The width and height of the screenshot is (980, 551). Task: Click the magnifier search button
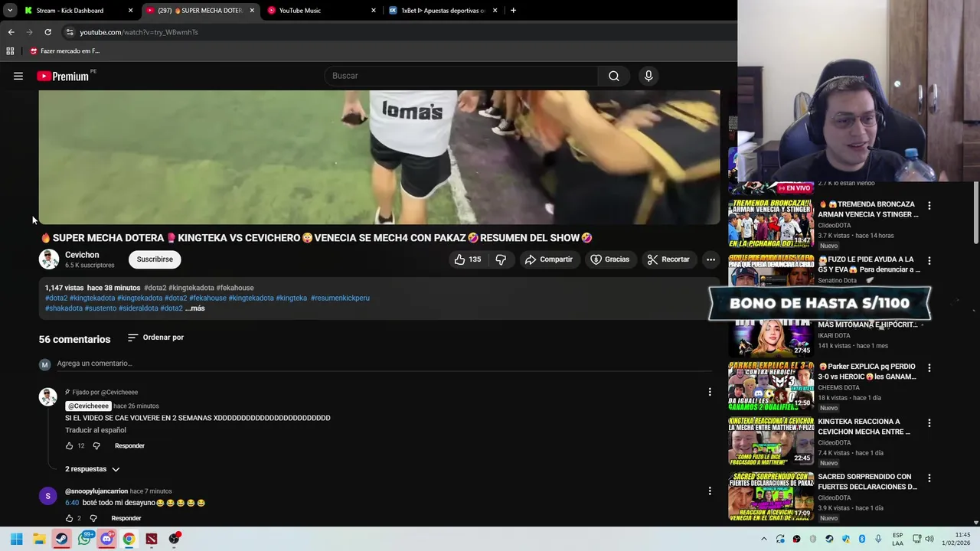point(614,76)
